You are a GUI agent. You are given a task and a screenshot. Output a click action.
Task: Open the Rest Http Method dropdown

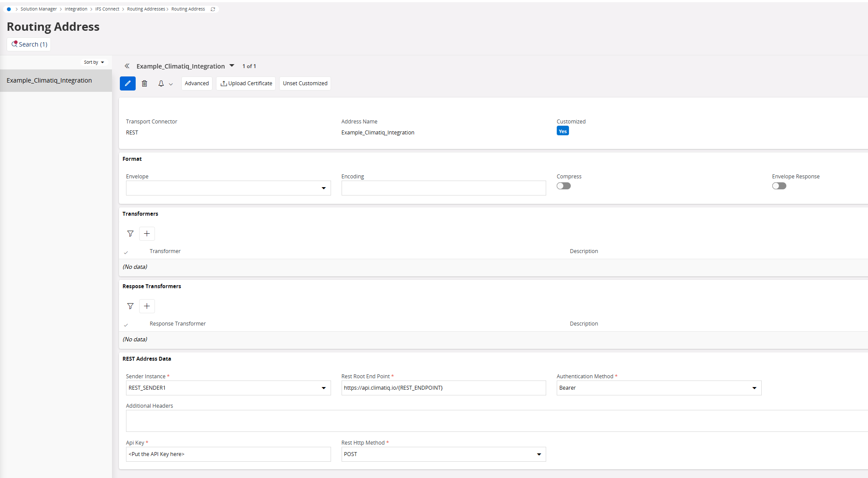[539, 454]
